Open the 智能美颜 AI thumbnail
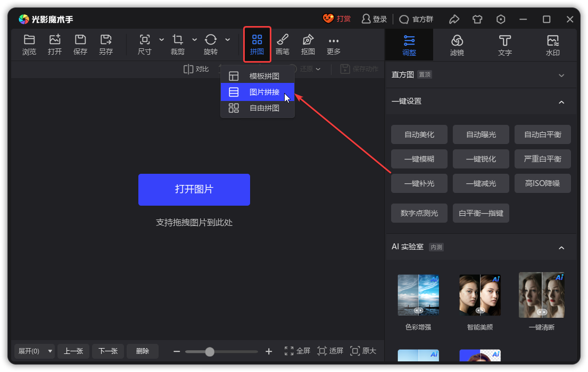This screenshot has width=588, height=372. click(479, 294)
